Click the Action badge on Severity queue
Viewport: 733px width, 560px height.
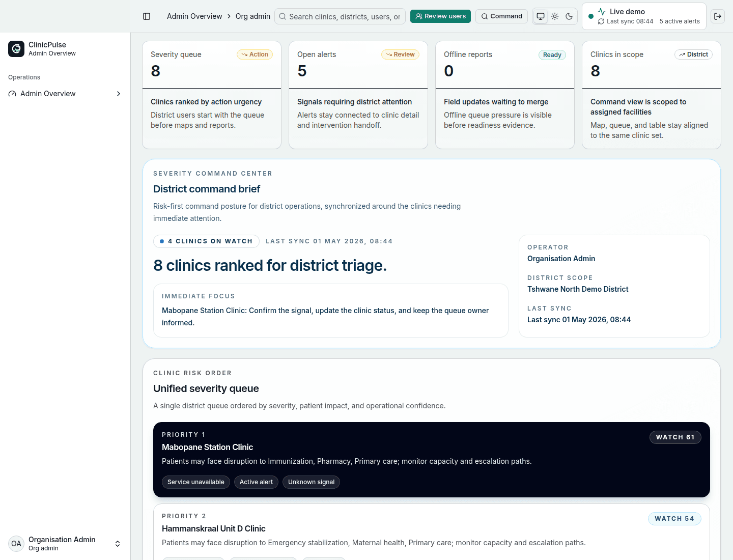pyautogui.click(x=255, y=54)
